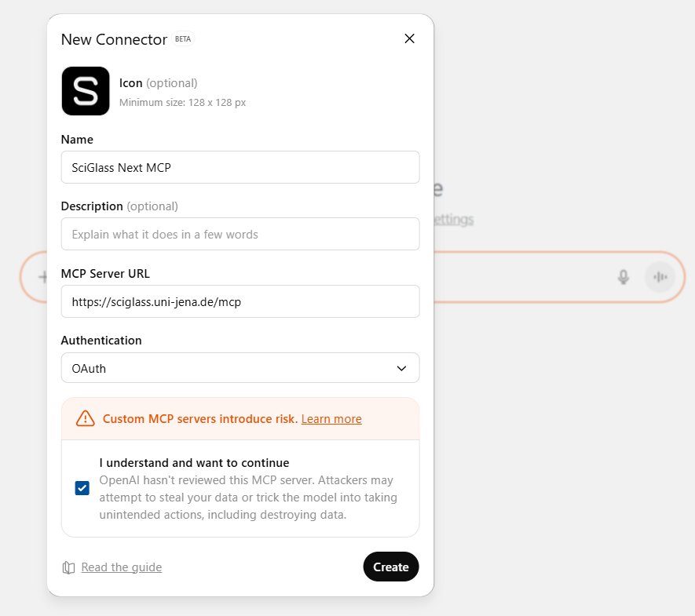Click the 'Icon (optional)' label text

point(158,83)
